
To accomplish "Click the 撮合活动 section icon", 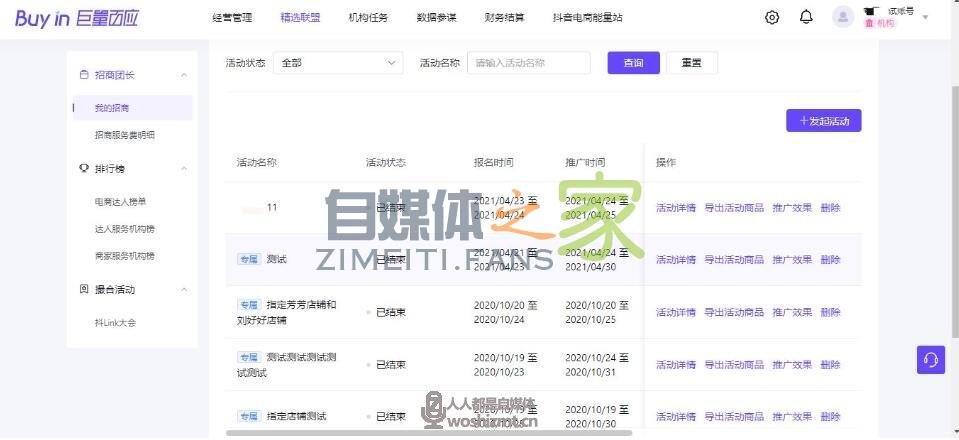I will 84,289.
